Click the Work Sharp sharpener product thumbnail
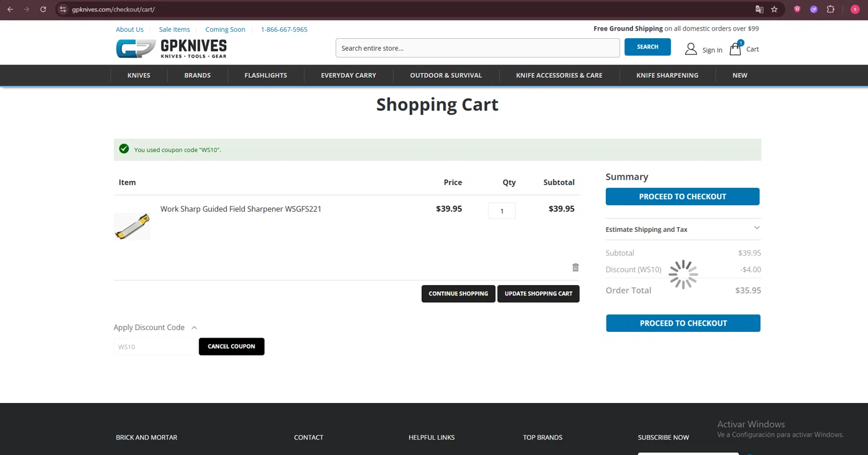The width and height of the screenshot is (868, 455). tap(133, 226)
